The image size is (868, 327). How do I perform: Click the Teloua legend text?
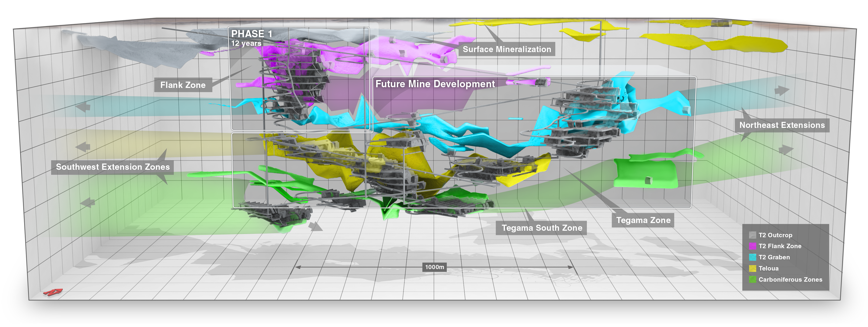[768, 269]
